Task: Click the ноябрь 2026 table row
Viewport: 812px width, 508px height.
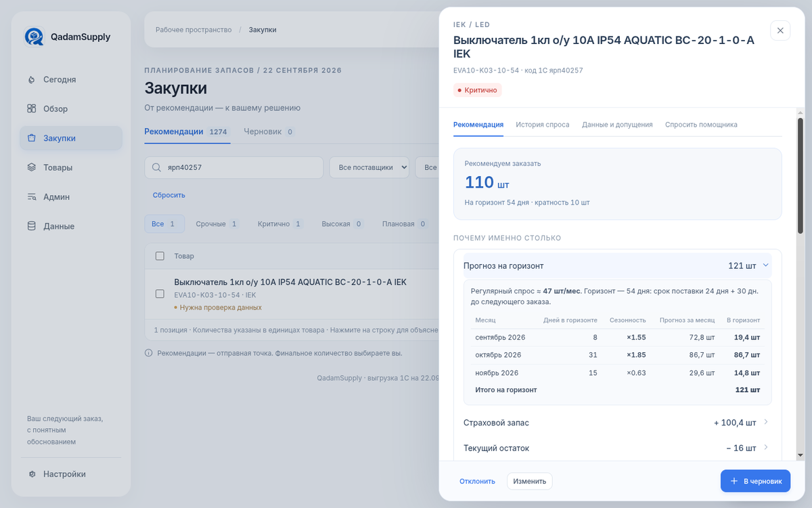Action: pyautogui.click(x=617, y=373)
